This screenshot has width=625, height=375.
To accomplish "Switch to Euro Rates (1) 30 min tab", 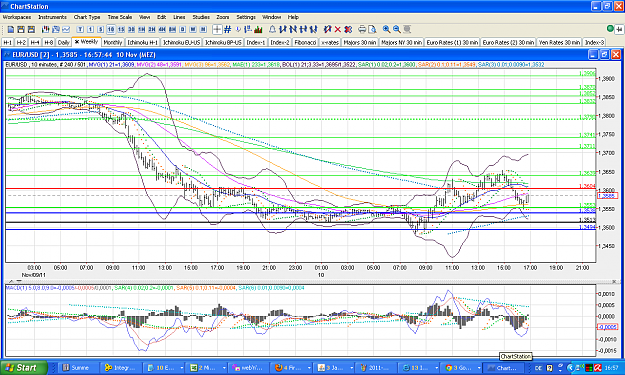I will pyautogui.click(x=452, y=42).
